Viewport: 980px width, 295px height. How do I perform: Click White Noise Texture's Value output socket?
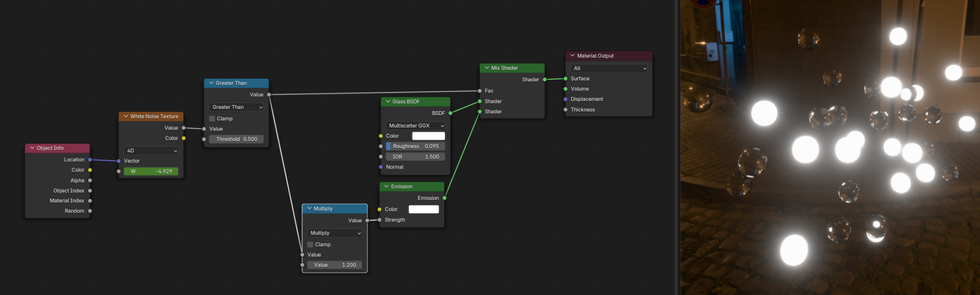coord(184,128)
